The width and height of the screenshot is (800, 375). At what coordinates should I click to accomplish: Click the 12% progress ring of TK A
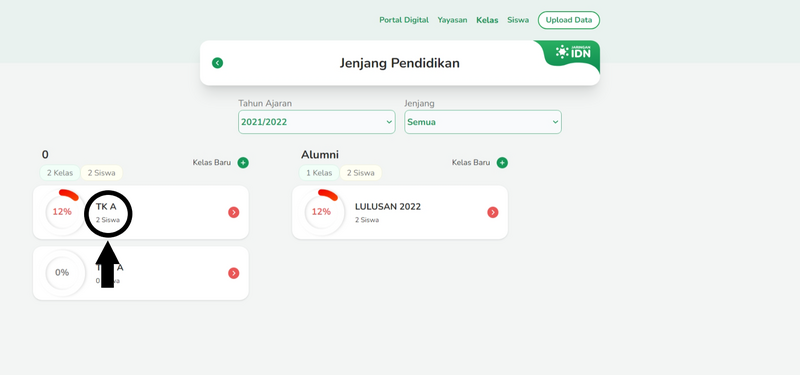(62, 211)
